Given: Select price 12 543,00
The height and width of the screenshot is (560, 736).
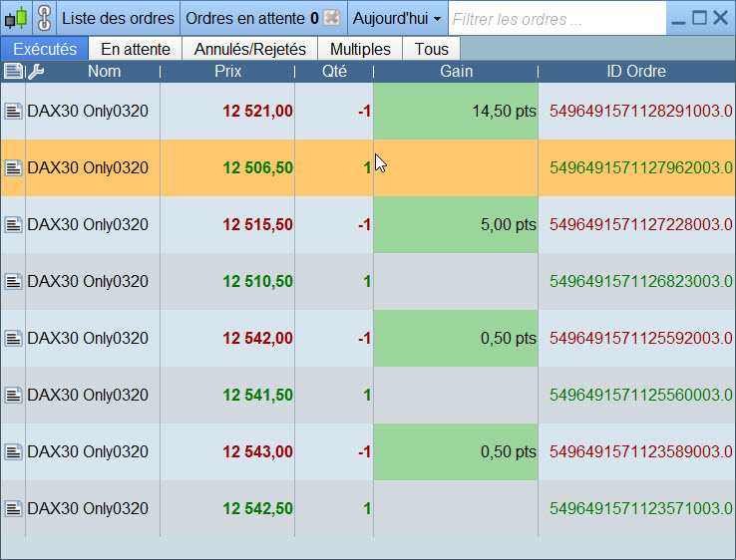Looking at the screenshot, I should [x=257, y=451].
